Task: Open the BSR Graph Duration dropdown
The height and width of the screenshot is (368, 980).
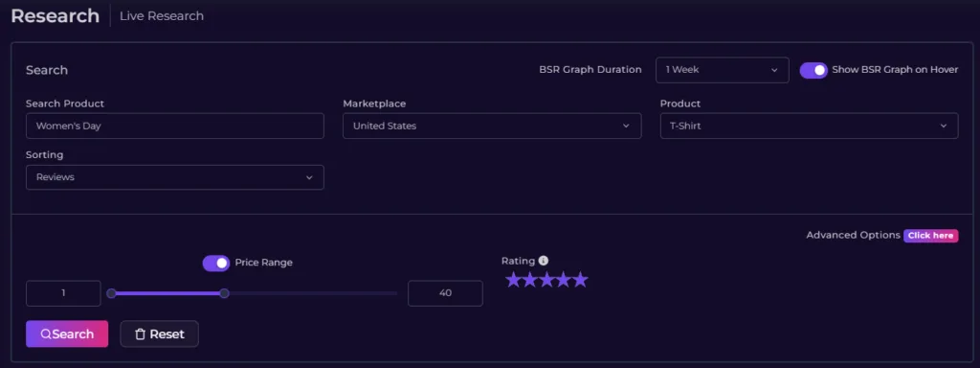Action: 722,70
